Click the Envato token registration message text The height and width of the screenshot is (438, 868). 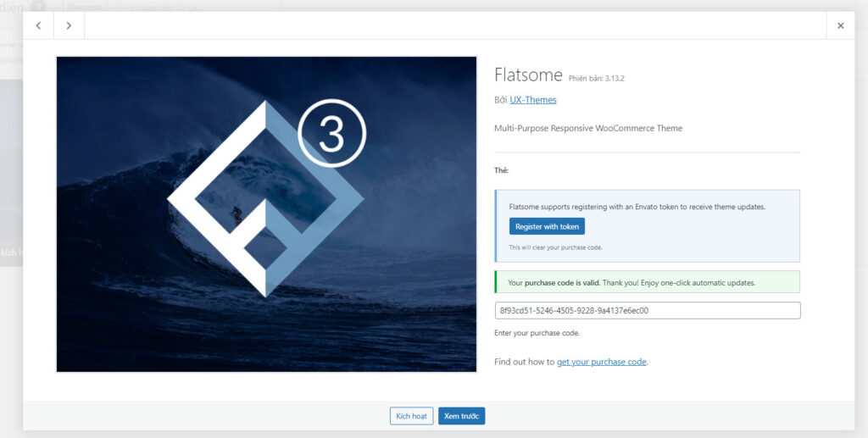click(637, 207)
